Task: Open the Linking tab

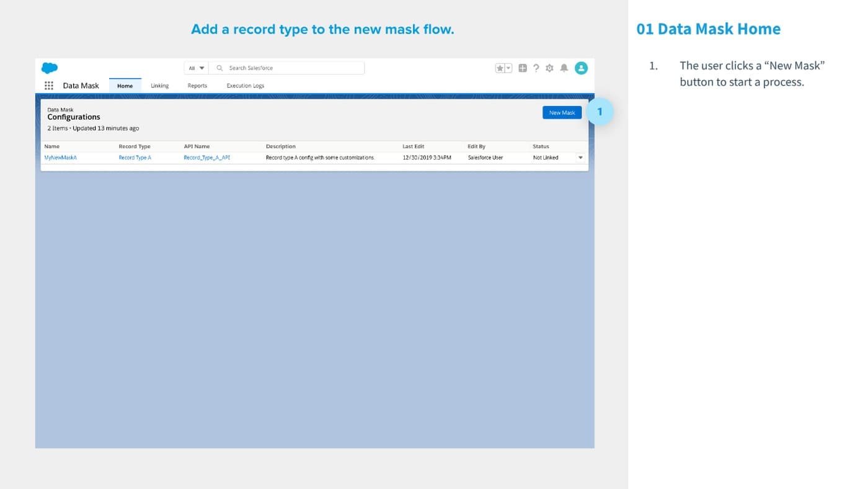Action: (160, 86)
